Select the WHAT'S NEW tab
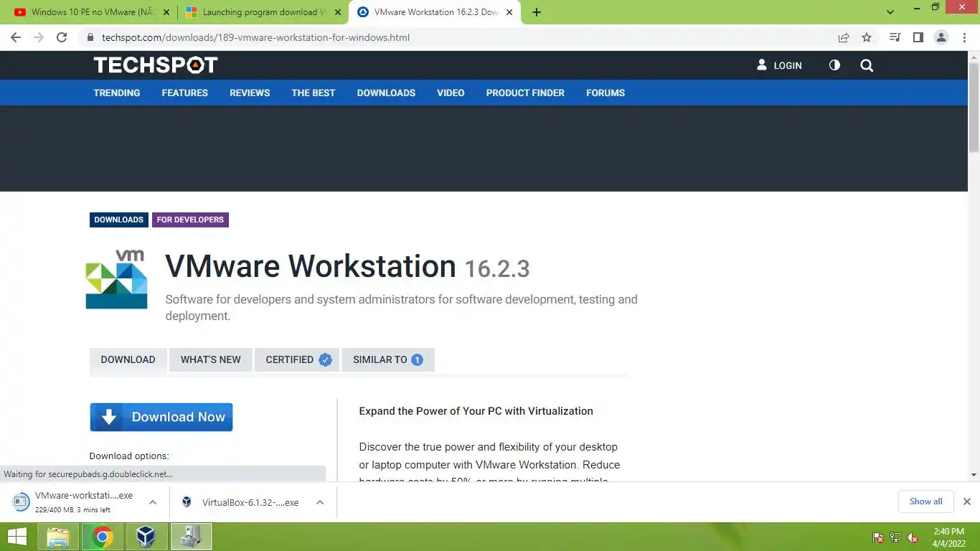This screenshot has width=980, height=551. point(211,359)
